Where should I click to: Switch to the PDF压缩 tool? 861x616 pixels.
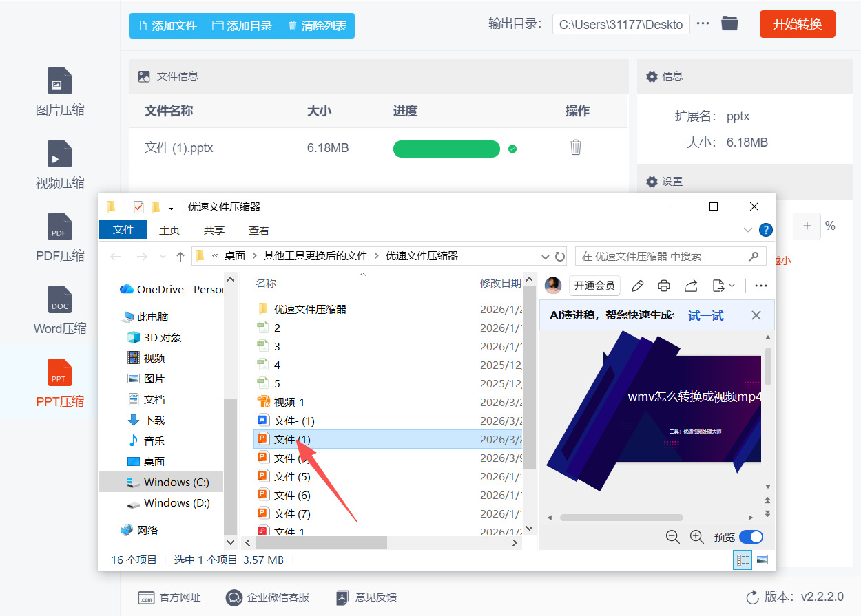(x=59, y=237)
